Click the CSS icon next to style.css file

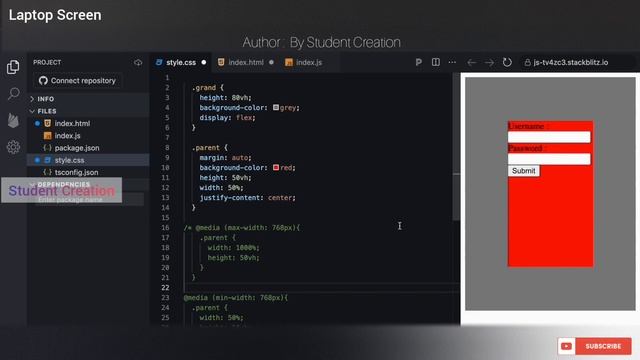point(47,160)
